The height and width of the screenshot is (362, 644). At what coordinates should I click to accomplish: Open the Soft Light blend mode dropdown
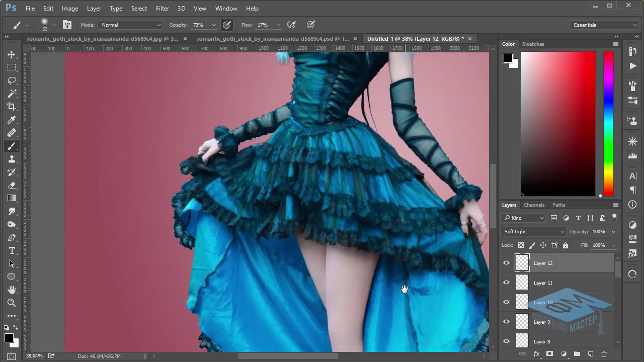pos(533,231)
